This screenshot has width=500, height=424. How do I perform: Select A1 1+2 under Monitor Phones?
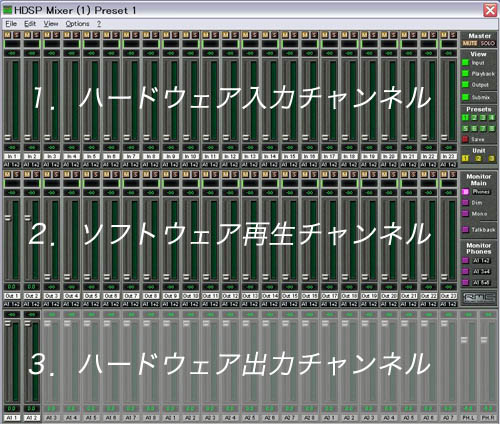pos(465,261)
